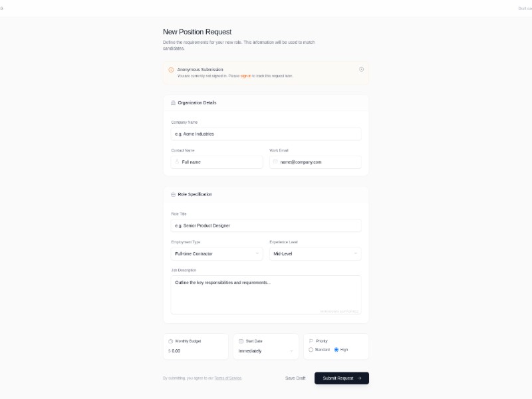
Task: Click the envelope icon in Work Email
Action: point(275,162)
